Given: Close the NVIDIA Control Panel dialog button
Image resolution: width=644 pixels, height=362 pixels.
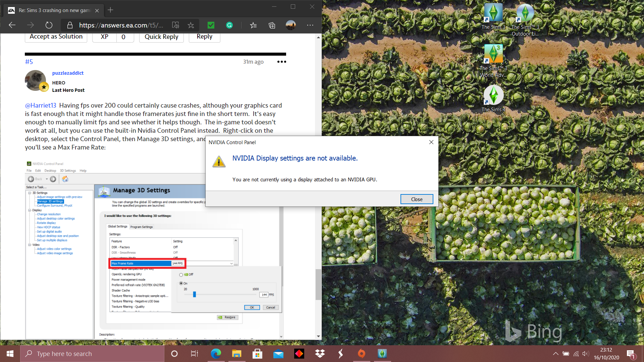Looking at the screenshot, I should 417,199.
